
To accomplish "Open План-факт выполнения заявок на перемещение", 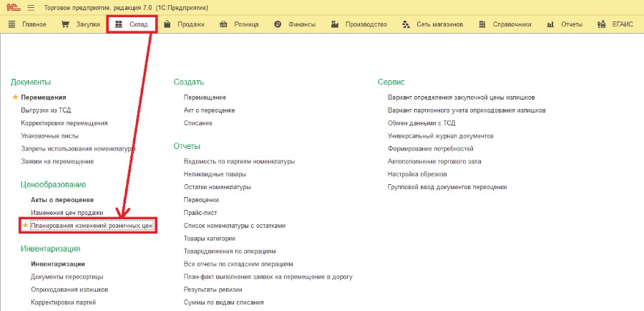I will [268, 277].
